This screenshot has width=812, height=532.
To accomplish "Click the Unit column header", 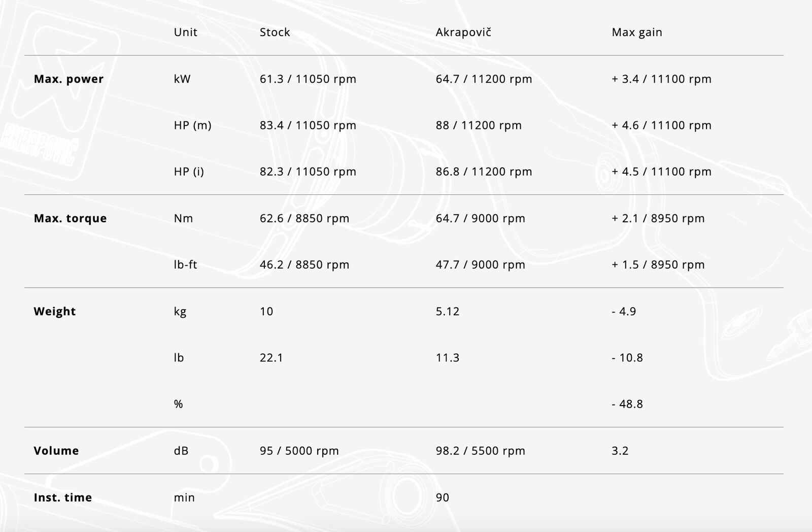I will [185, 32].
